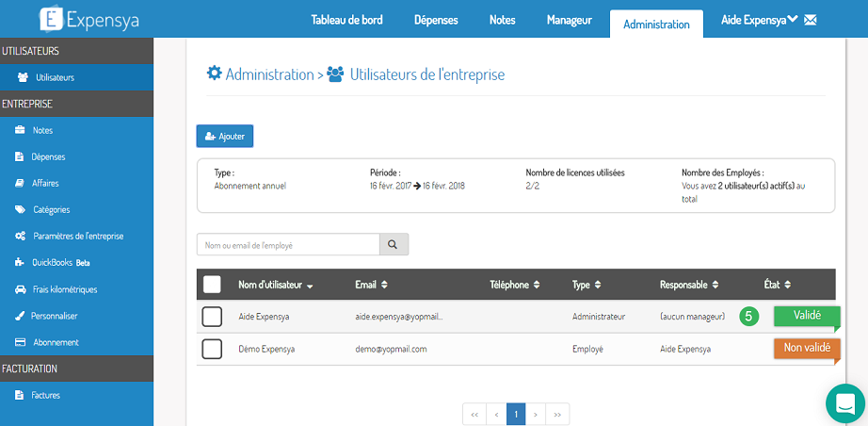868x426 pixels.
Task: Click the Catégories tag icon in sidebar
Action: [20, 210]
